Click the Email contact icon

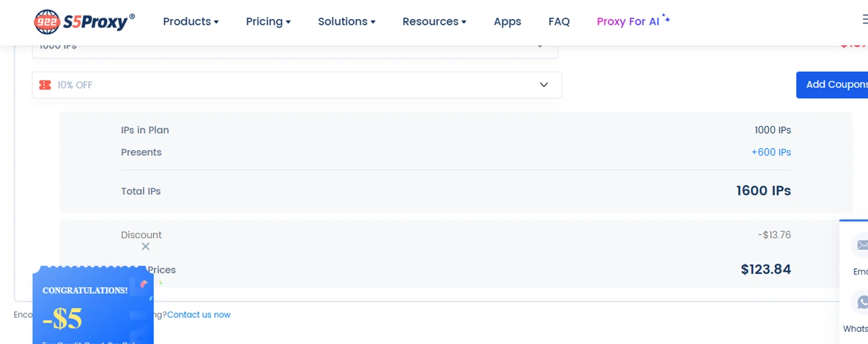[860, 245]
